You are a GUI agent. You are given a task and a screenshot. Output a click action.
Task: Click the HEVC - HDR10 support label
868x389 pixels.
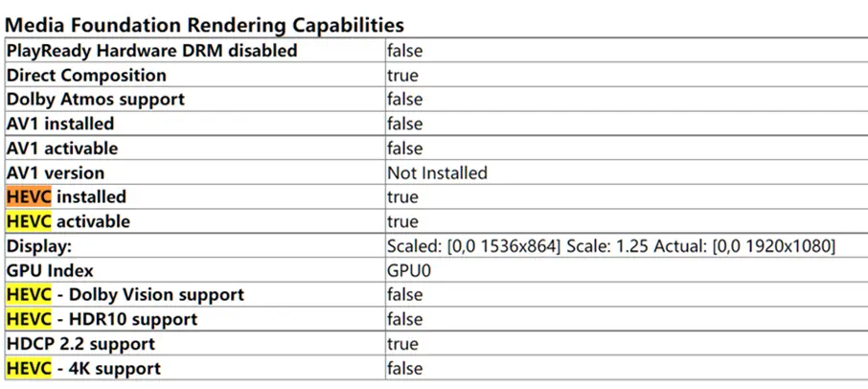pyautogui.click(x=102, y=319)
